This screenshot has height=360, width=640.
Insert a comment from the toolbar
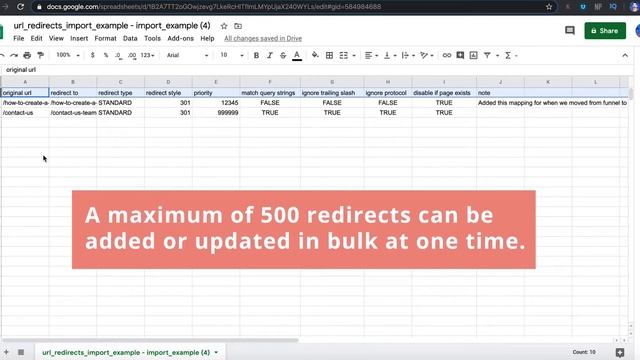click(x=460, y=55)
